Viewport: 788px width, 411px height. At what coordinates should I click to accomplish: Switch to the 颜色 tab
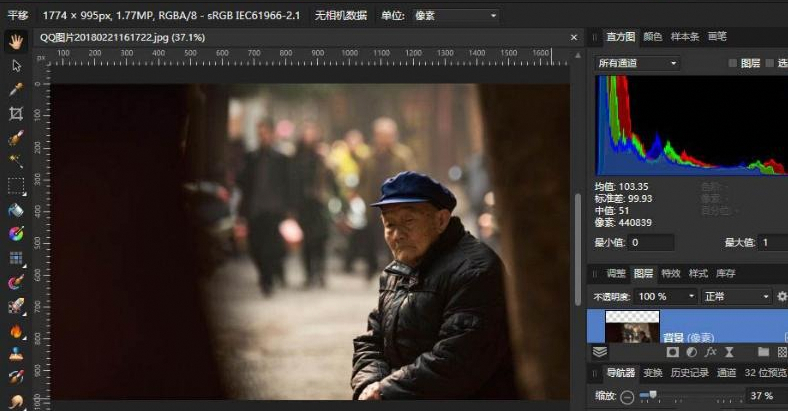pos(652,37)
